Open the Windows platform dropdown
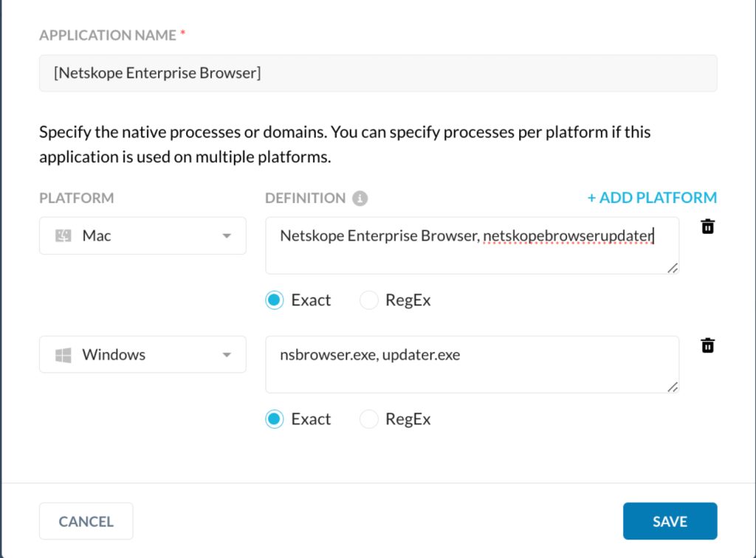Image resolution: width=756 pixels, height=558 pixels. (142, 354)
